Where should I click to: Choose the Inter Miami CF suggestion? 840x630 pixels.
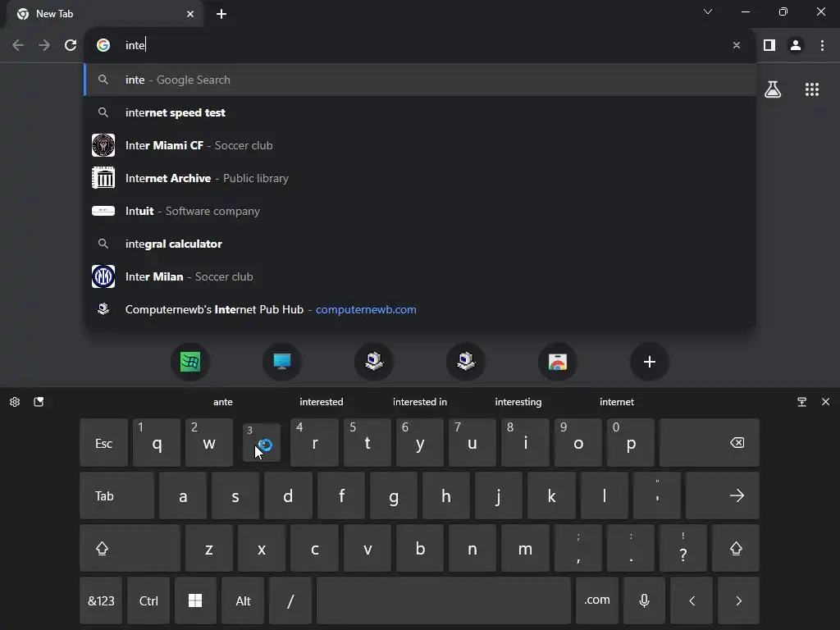(x=420, y=145)
